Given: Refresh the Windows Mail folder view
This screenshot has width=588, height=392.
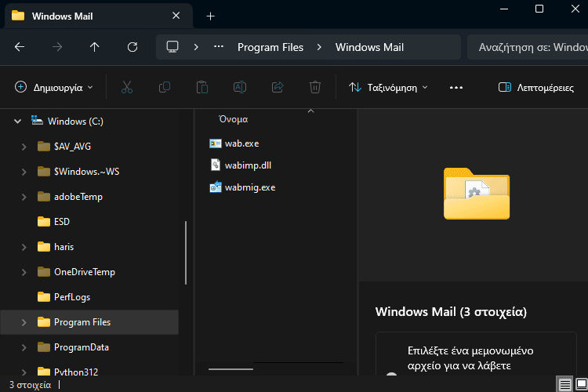Looking at the screenshot, I should [132, 47].
